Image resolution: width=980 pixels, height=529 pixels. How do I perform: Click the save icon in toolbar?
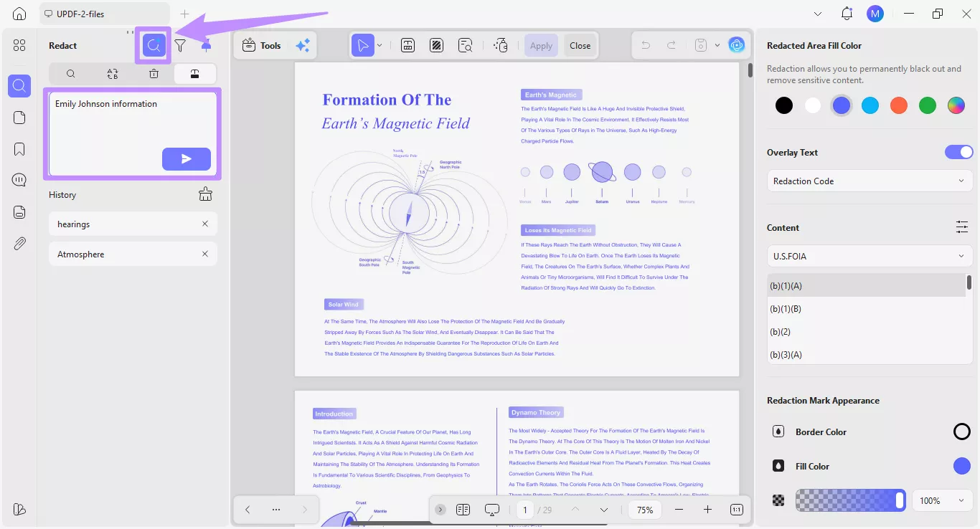point(700,45)
